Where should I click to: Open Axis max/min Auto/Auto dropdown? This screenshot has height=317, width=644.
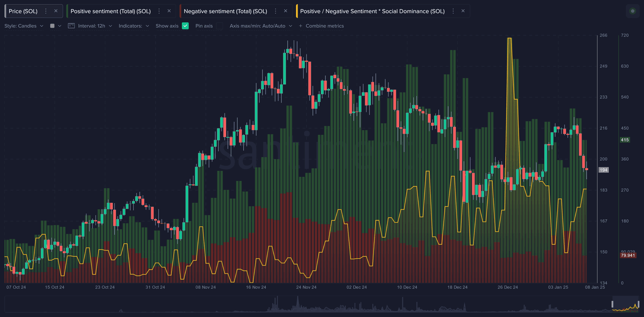point(261,26)
